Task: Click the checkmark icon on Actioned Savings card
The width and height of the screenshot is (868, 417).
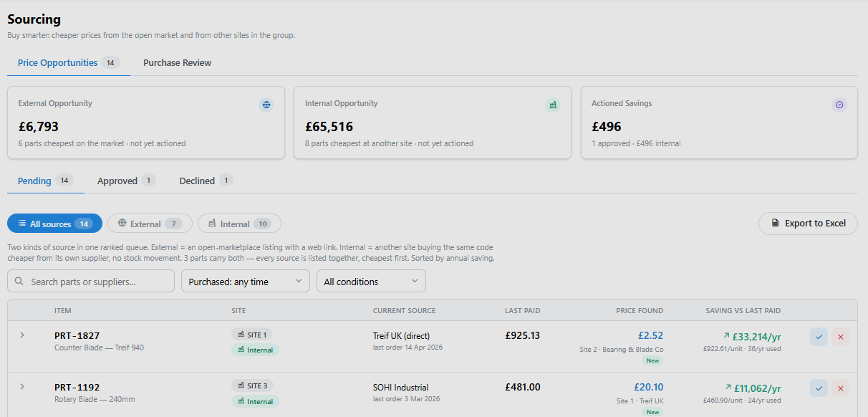Action: point(839,105)
